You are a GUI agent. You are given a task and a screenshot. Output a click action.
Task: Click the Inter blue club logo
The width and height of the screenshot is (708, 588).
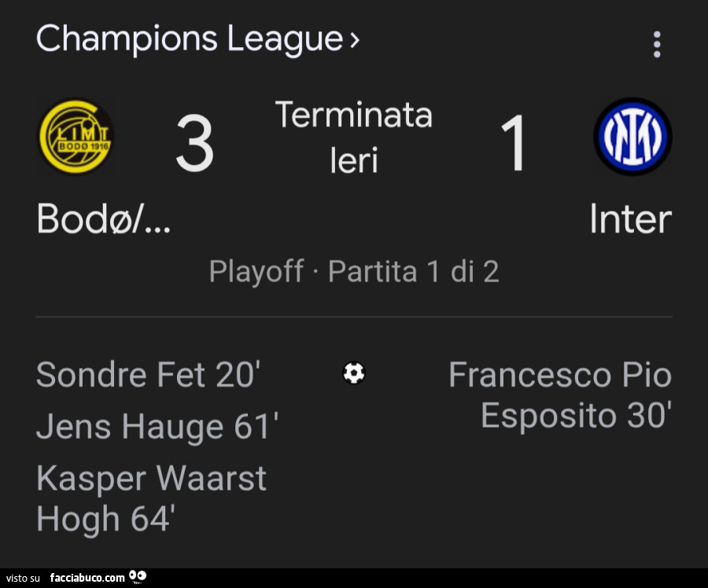click(x=632, y=137)
